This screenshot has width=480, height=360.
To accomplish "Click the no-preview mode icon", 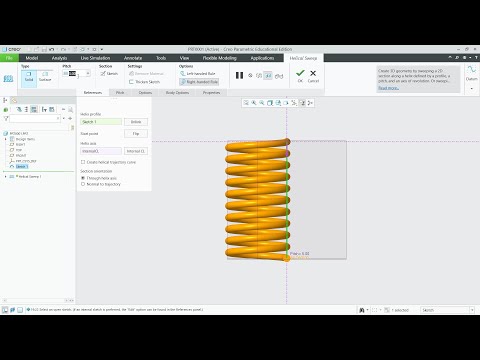I will point(250,76).
